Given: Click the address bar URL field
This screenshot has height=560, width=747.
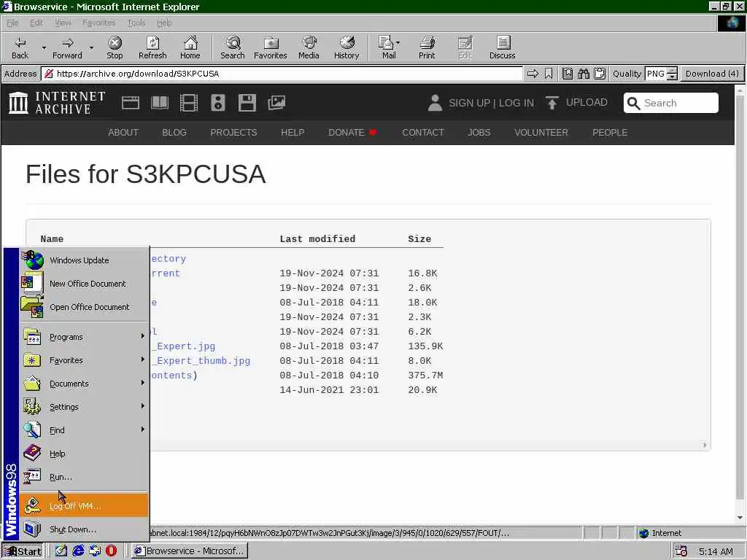Looking at the screenshot, I should 281,74.
